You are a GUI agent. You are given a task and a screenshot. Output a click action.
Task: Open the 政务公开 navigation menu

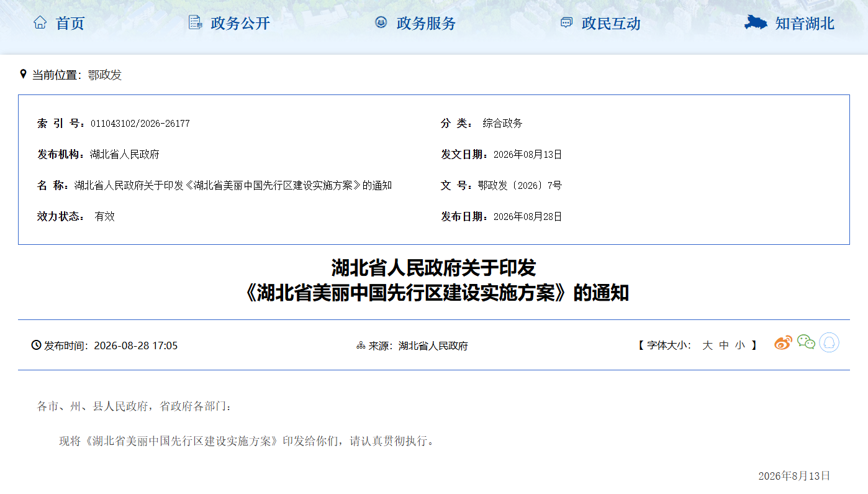240,24
